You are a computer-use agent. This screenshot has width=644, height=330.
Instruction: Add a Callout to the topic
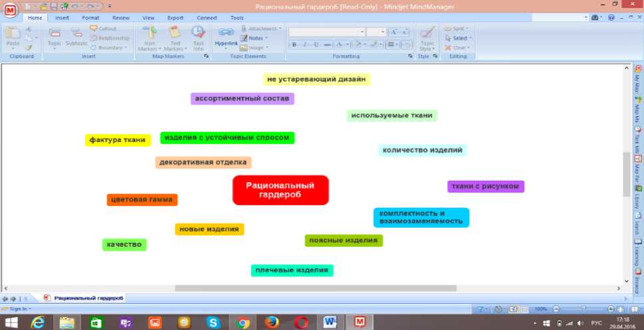click(103, 29)
